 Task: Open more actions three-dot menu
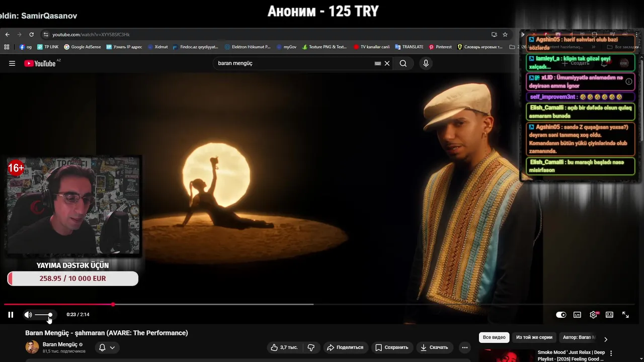click(465, 347)
